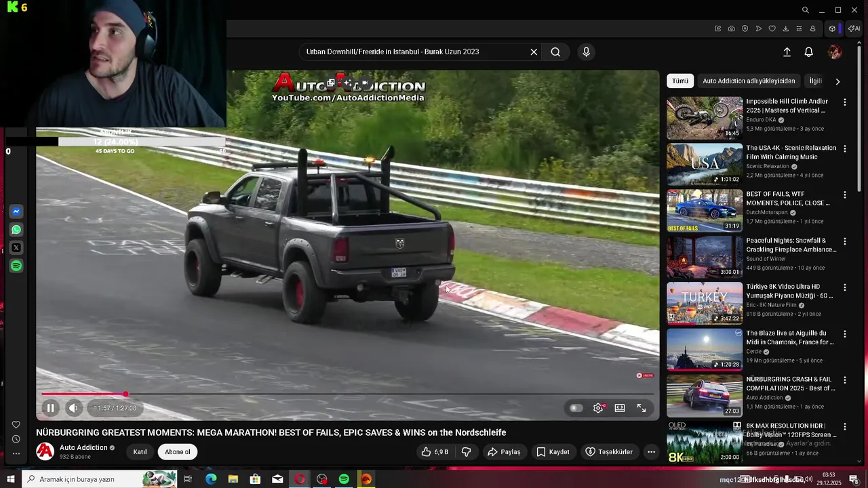The height and width of the screenshot is (488, 868).
Task: Open options for Peaceful Nights video
Action: point(845,241)
